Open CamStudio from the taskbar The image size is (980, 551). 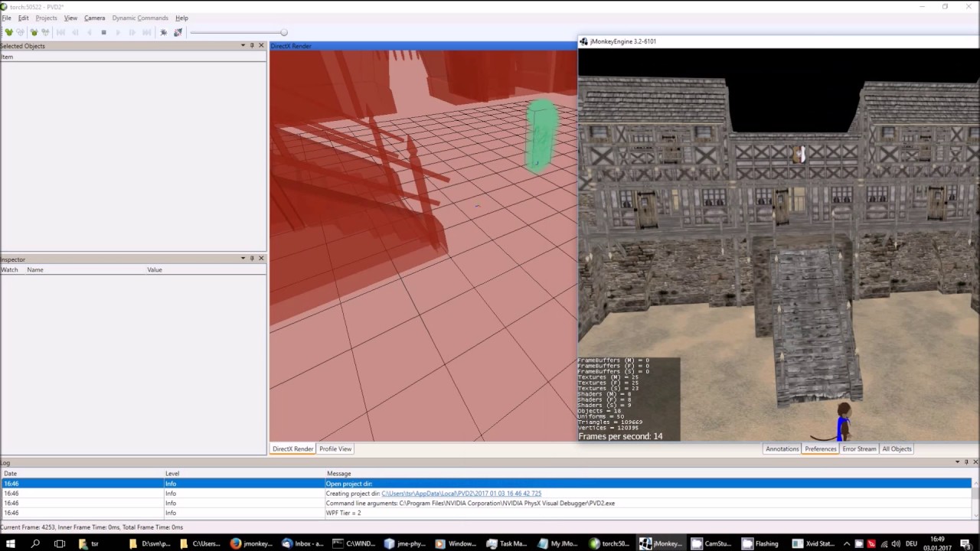pos(712,543)
